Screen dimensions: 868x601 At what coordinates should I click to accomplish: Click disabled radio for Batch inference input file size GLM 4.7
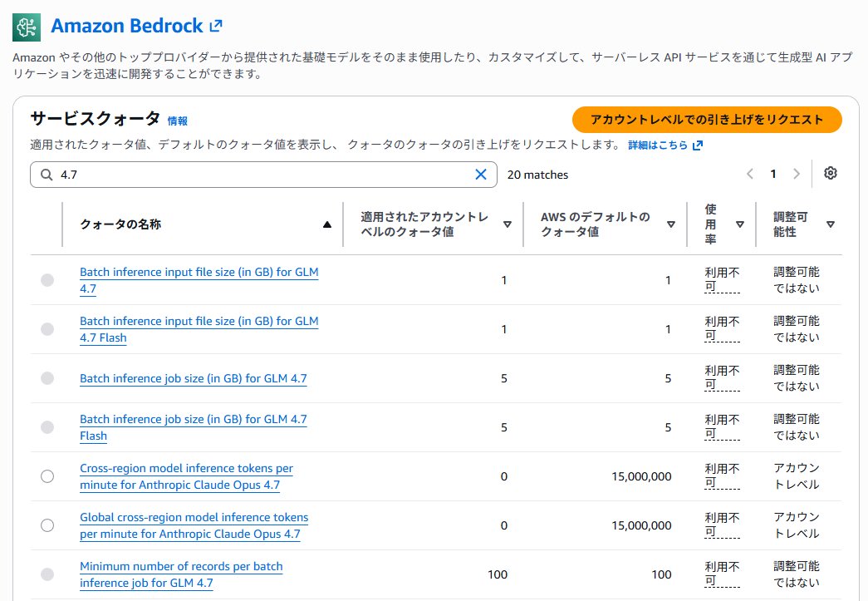click(x=47, y=280)
